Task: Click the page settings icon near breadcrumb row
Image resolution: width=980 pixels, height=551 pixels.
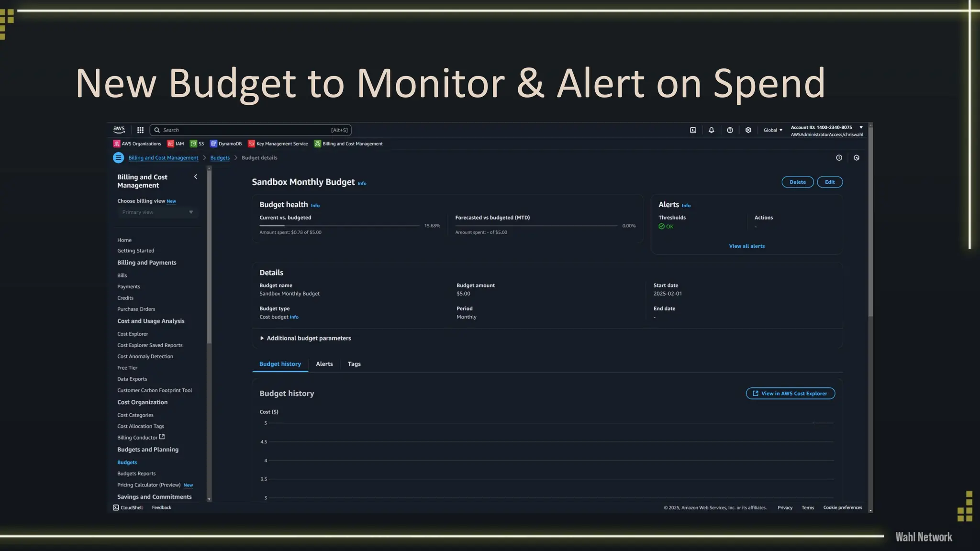Action: pyautogui.click(x=857, y=158)
